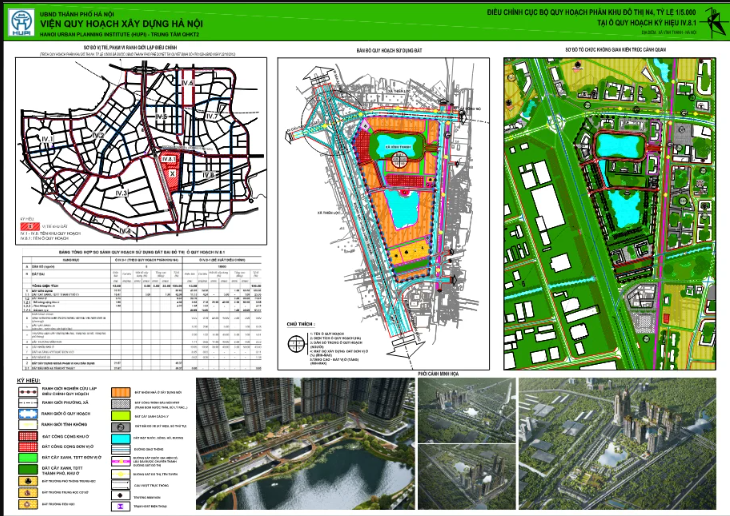Click the VIỆN QUY HOẠCH XÂY DỰNG HÀ NỘI heading

tap(121, 24)
